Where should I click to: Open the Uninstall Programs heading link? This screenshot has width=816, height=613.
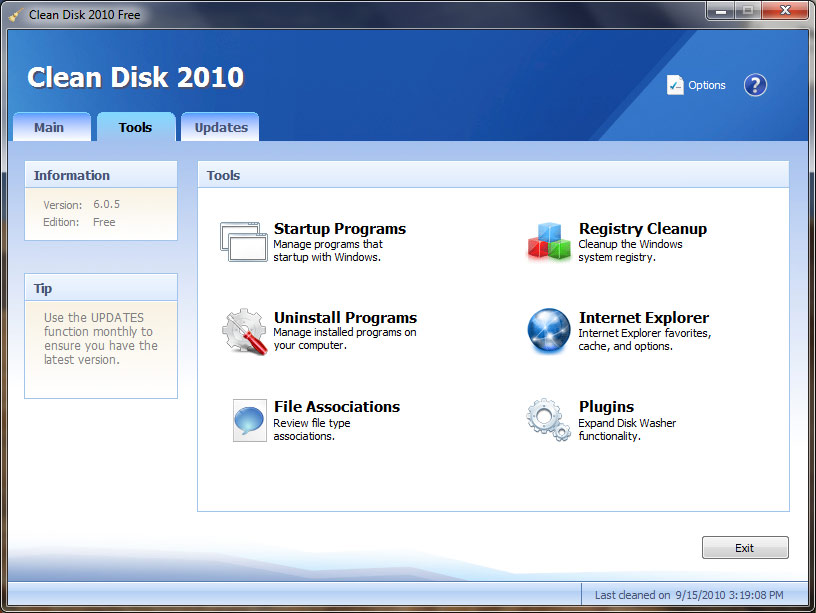(346, 317)
